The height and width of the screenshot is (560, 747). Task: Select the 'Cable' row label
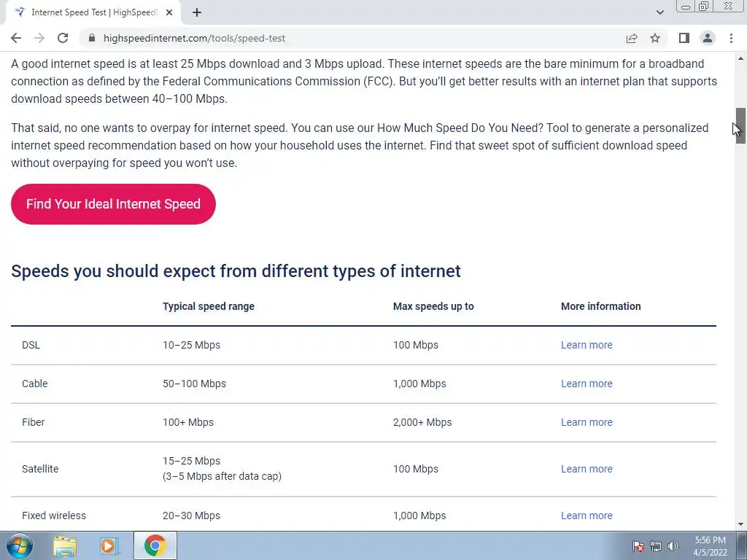tap(35, 384)
